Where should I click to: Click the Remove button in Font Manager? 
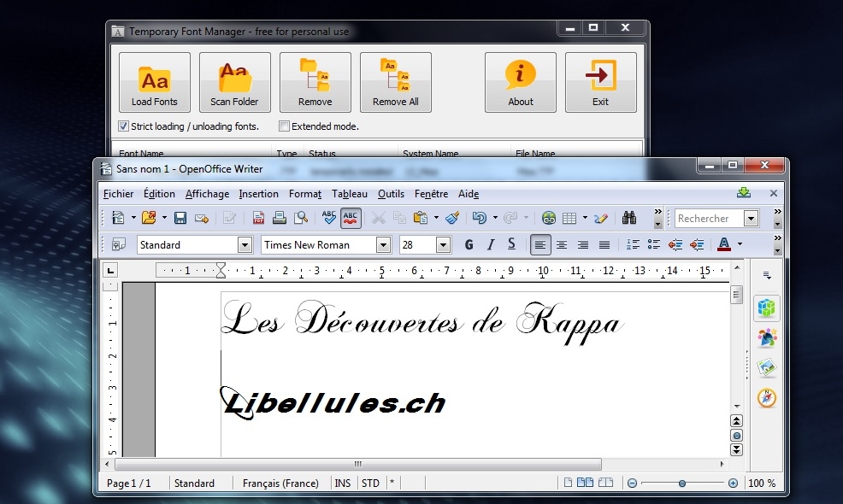click(x=315, y=82)
